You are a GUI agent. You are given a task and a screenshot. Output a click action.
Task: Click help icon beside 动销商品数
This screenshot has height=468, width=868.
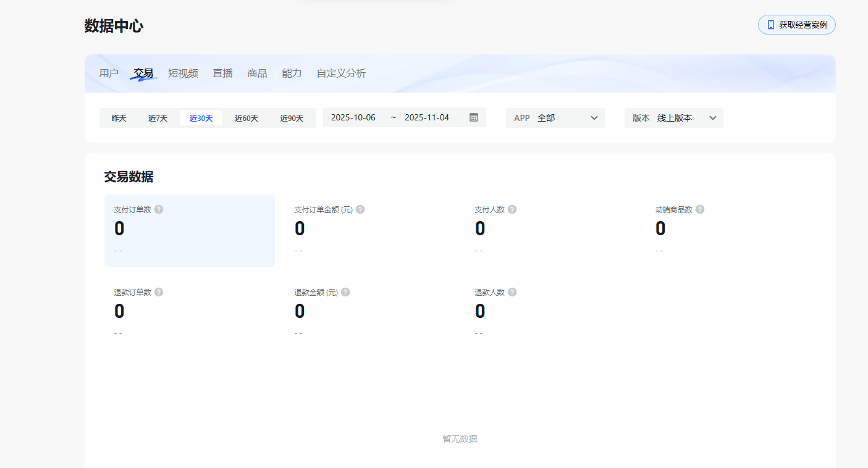[700, 209]
